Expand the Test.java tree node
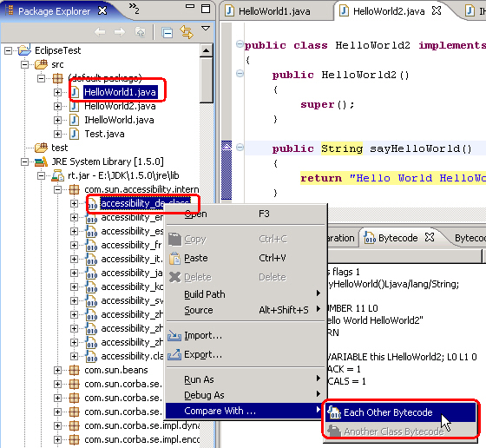The width and height of the screenshot is (486, 448). [57, 134]
